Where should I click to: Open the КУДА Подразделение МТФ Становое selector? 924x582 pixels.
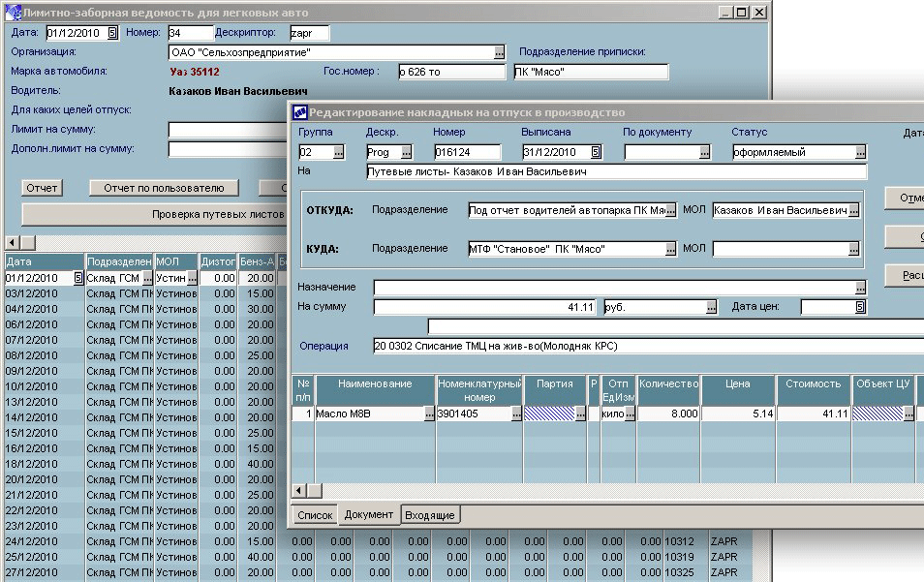click(670, 249)
